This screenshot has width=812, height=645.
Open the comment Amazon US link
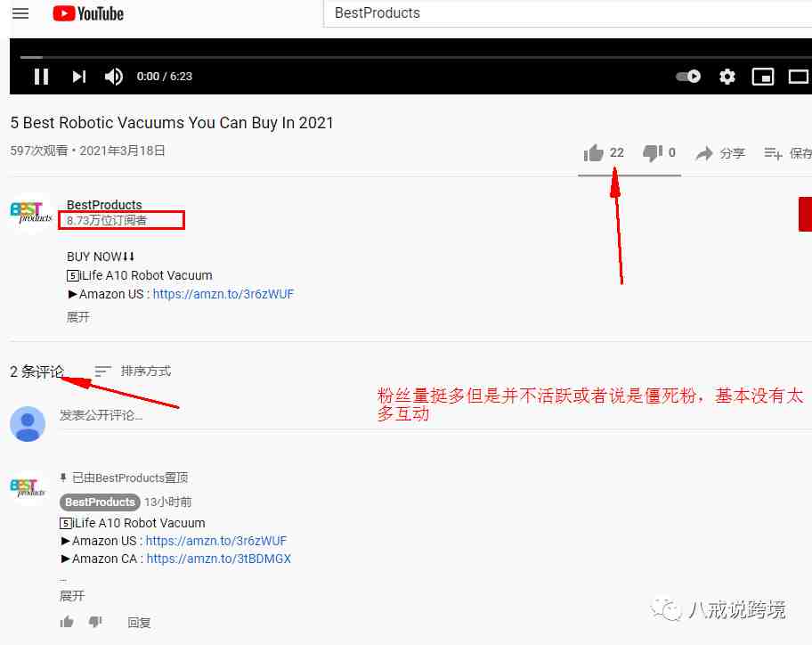pyautogui.click(x=216, y=541)
